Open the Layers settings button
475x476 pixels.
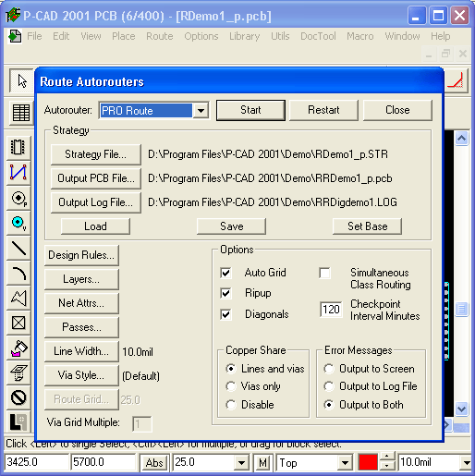(81, 279)
